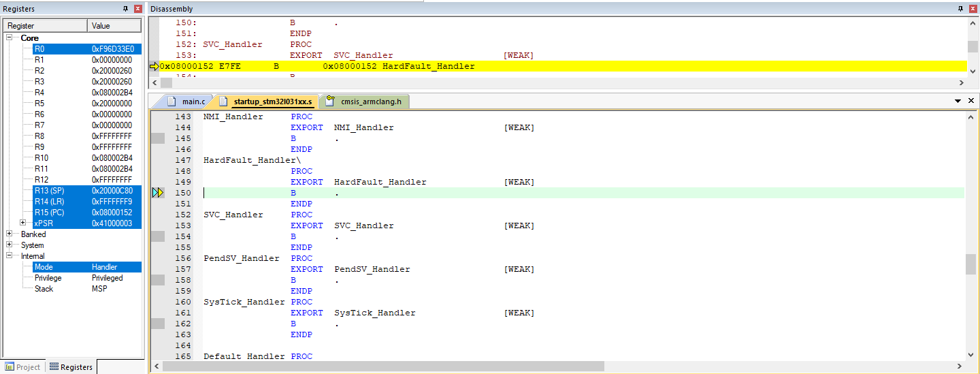The width and height of the screenshot is (980, 374).
Task: Select the Mode row under Internal
Action: [87, 267]
